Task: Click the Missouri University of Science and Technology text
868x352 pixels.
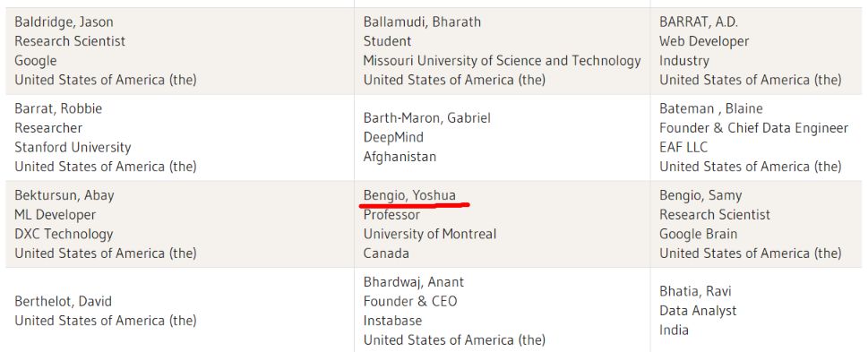Action: click(503, 61)
